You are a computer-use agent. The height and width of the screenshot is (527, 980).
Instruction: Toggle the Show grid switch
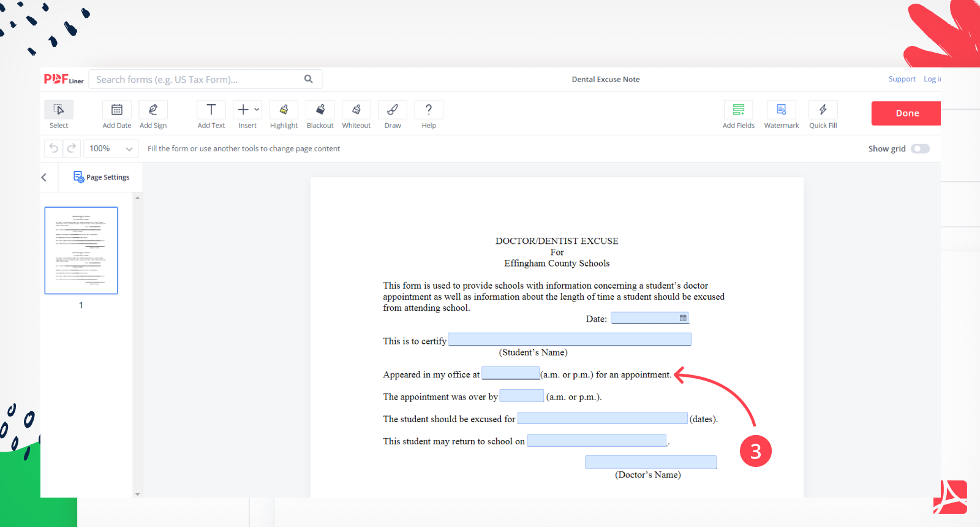coord(920,149)
